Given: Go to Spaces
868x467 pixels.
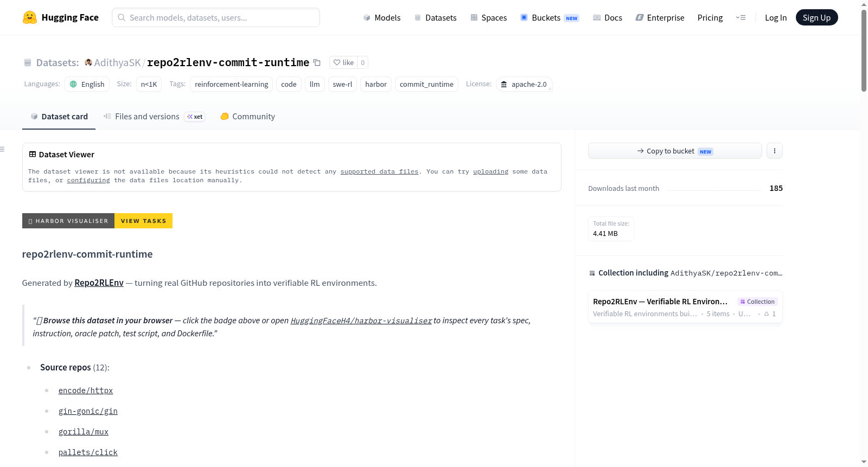Looking at the screenshot, I should pyautogui.click(x=489, y=17).
